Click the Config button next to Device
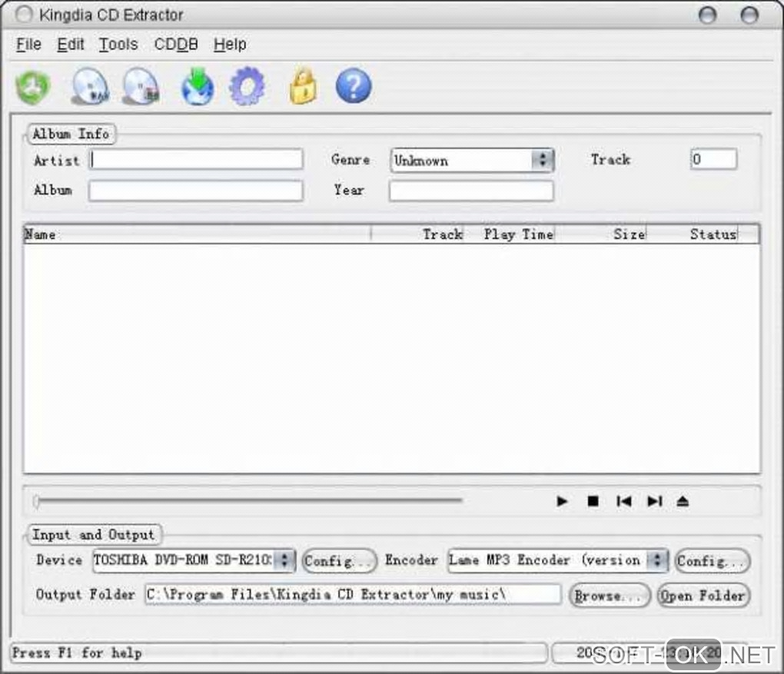Viewport: 784px width, 674px height. coord(340,561)
